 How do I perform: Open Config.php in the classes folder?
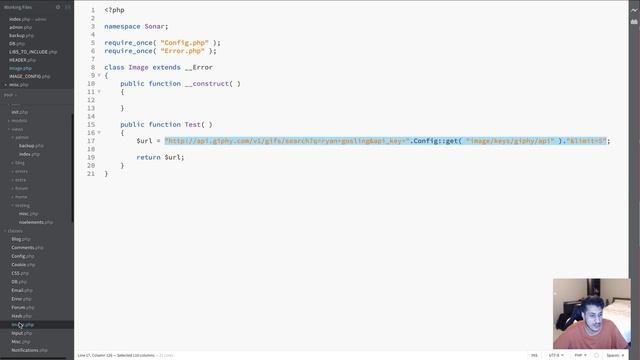(x=23, y=256)
